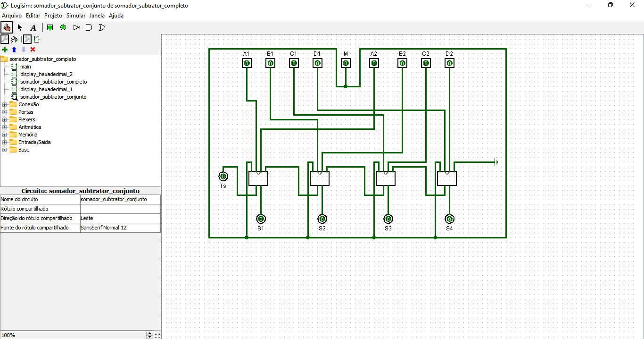
Task: Click the Ts output pin
Action: click(223, 177)
